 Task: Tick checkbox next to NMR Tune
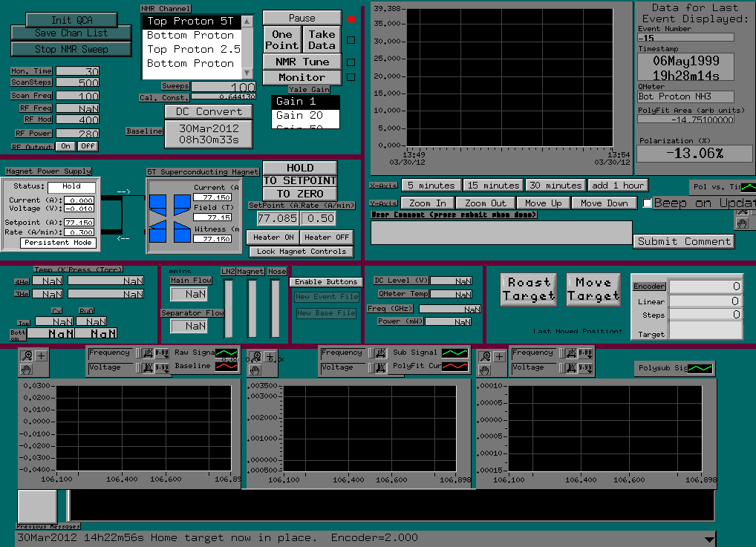click(351, 62)
